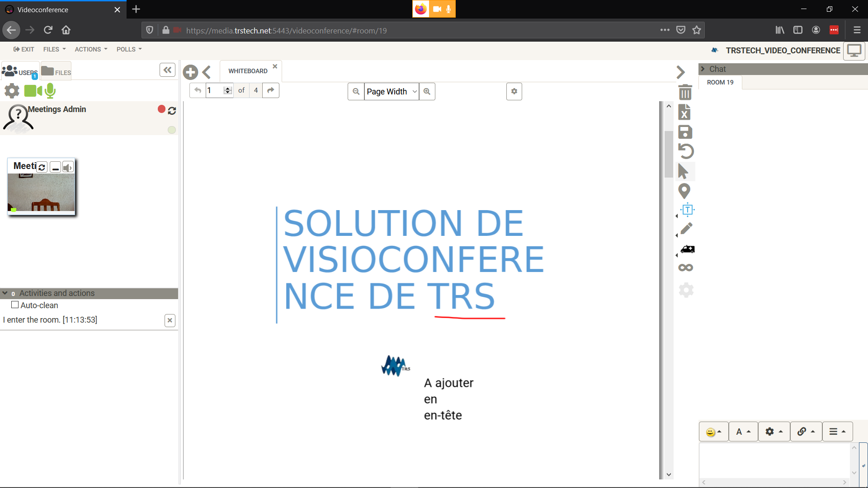This screenshot has height=488, width=868.
Task: Click the chat message input area
Action: 775,460
